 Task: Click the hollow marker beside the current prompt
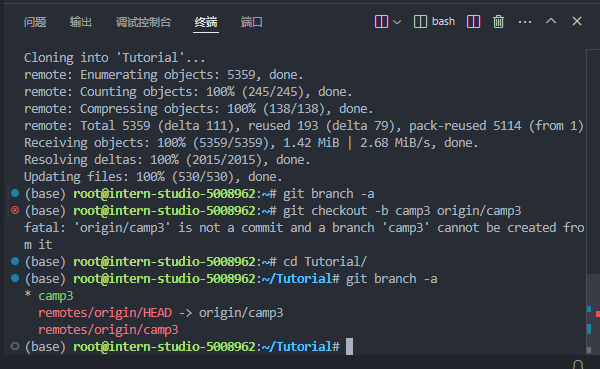coord(15,346)
